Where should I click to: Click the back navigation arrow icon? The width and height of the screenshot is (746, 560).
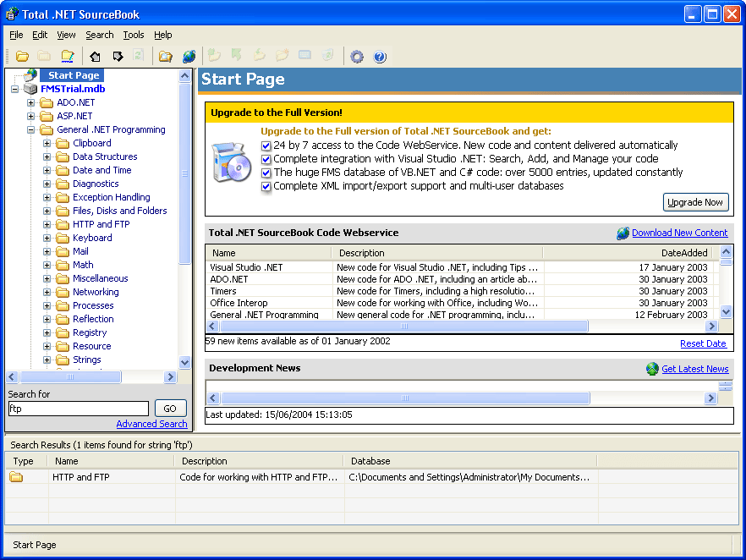click(x=95, y=56)
